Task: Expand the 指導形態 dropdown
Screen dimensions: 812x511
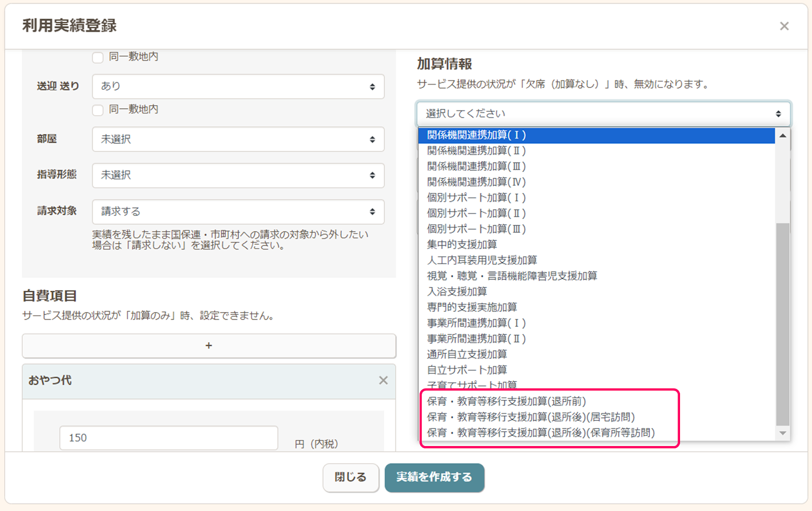Action: click(238, 176)
